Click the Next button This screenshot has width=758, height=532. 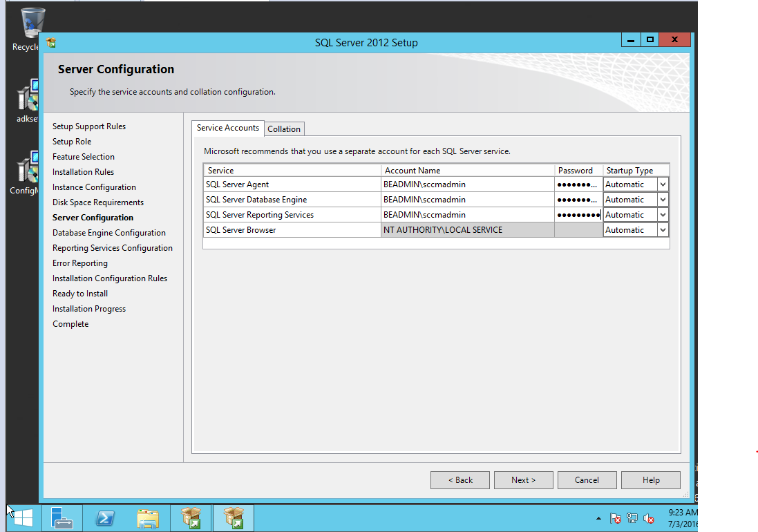pos(524,480)
